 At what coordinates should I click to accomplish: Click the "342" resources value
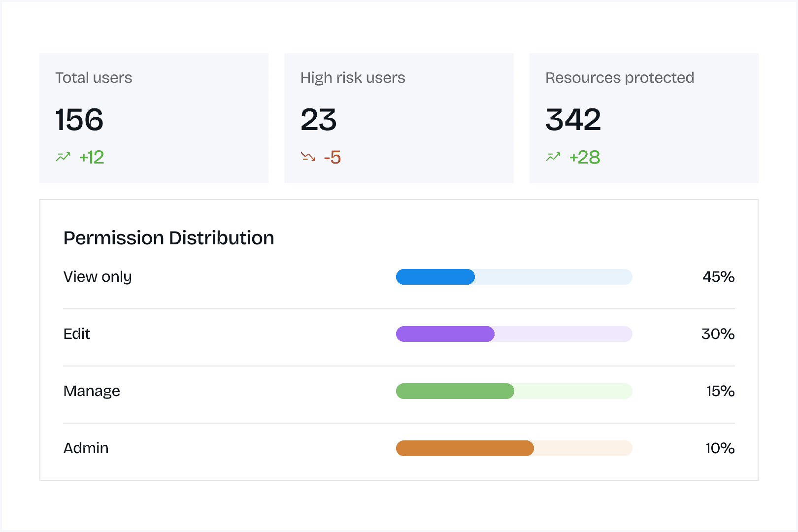click(573, 120)
